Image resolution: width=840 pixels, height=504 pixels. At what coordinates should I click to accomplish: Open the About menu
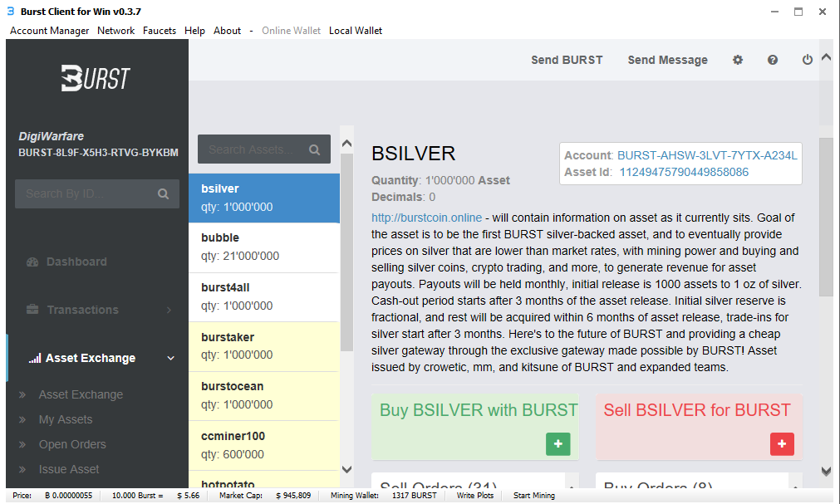coord(227,31)
